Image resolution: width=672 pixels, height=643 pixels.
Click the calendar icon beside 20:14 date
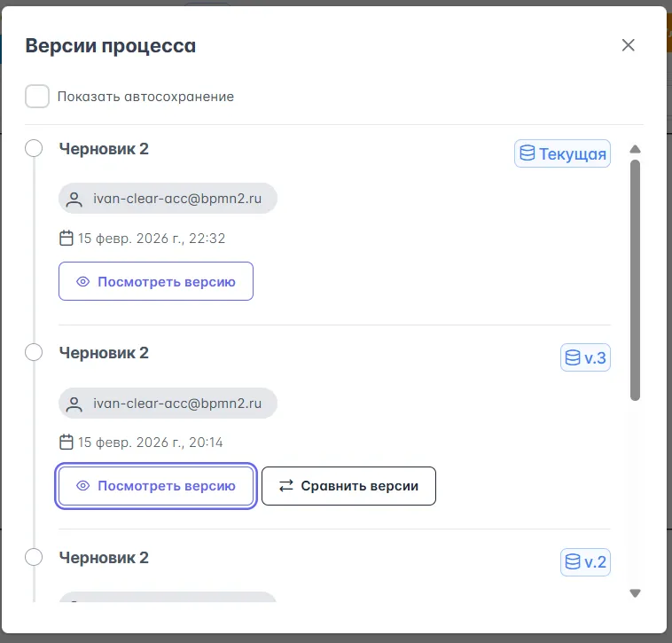[66, 442]
